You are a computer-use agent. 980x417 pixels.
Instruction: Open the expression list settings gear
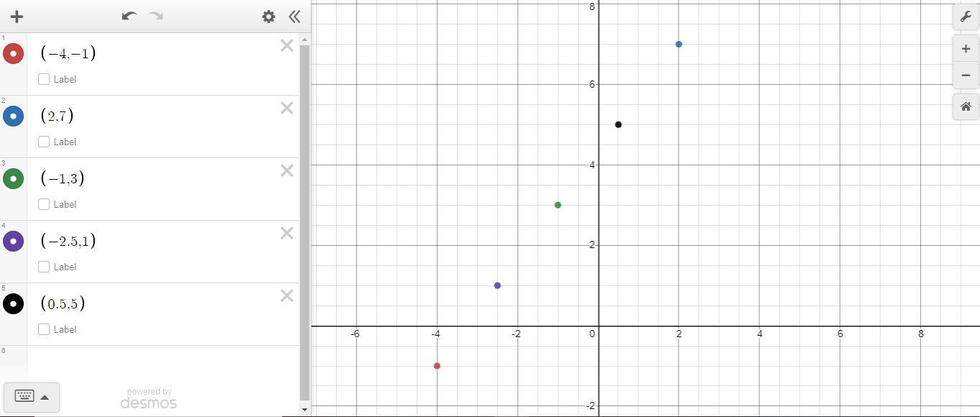(268, 17)
